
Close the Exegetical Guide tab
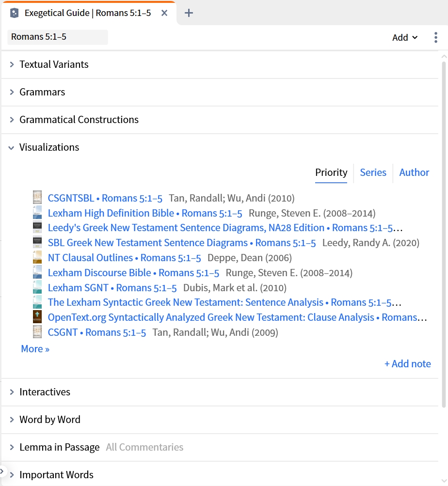click(164, 13)
